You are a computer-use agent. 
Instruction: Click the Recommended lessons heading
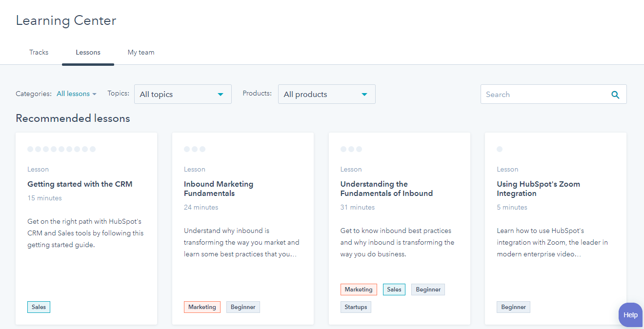(73, 118)
